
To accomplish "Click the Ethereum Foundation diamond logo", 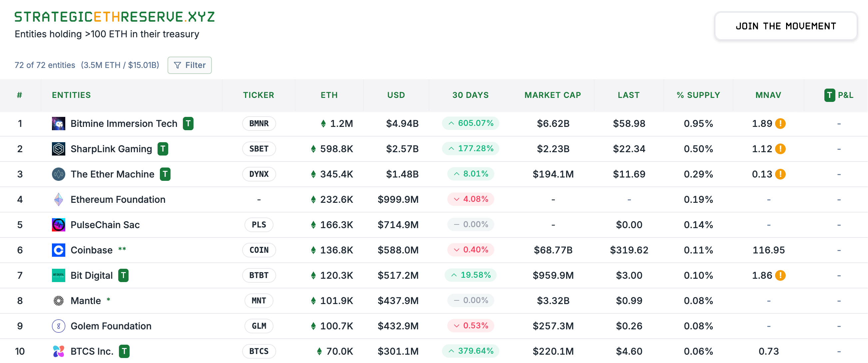I will click(x=58, y=199).
